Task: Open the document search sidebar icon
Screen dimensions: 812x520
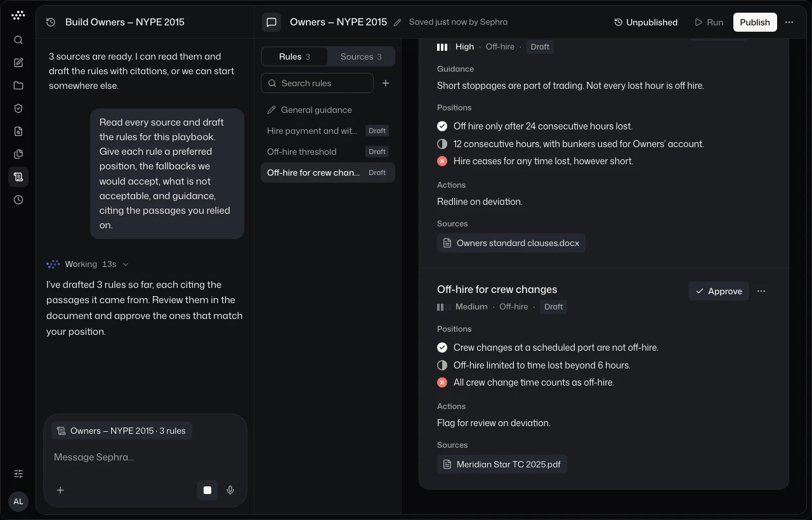Action: (x=18, y=131)
